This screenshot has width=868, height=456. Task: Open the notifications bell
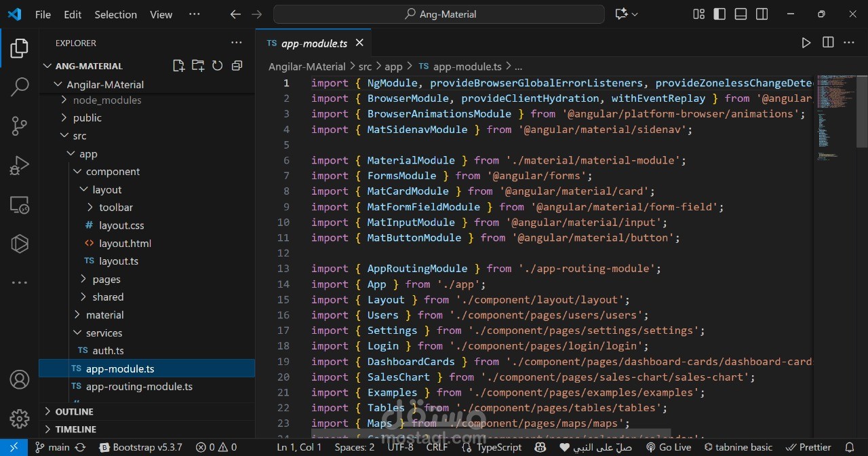point(850,447)
